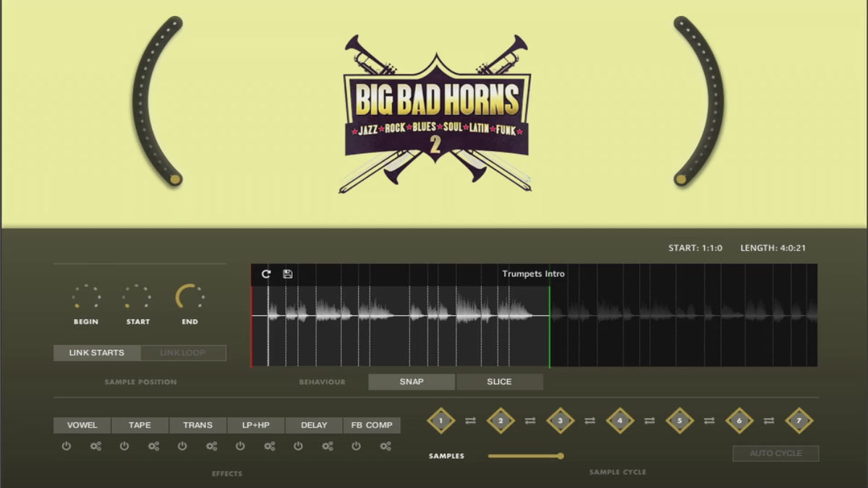Image resolution: width=868 pixels, height=488 pixels.
Task: Click the reload sample icon in waveform header
Action: [266, 274]
